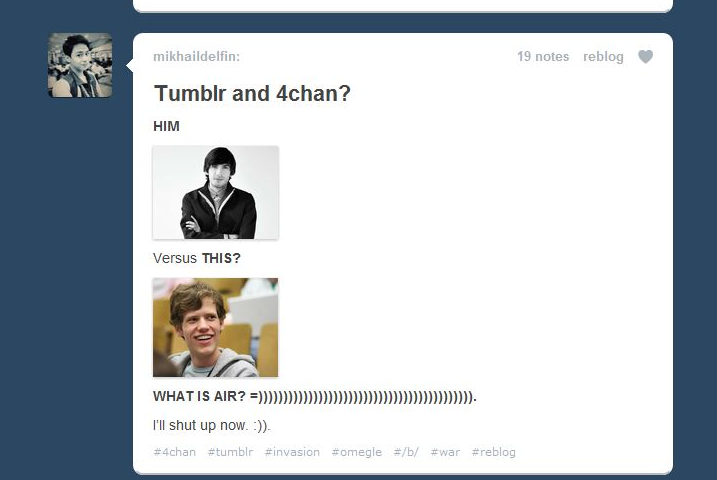Click the I'll shut up now text

pyautogui.click(x=212, y=426)
